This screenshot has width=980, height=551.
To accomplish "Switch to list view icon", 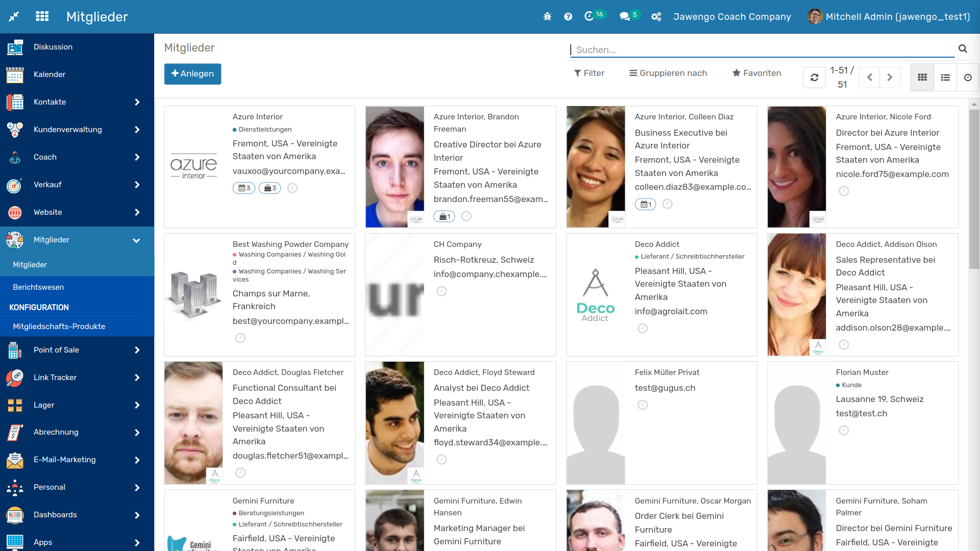I will 945,78.
